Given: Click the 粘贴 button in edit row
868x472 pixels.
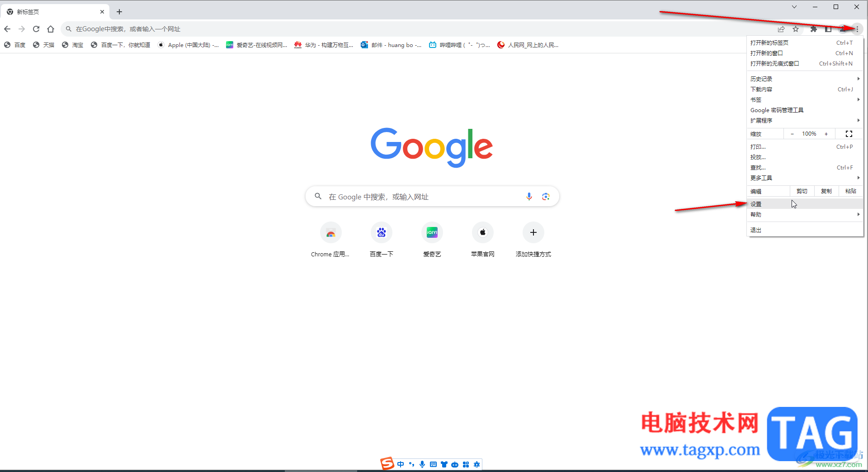Looking at the screenshot, I should coord(851,191).
